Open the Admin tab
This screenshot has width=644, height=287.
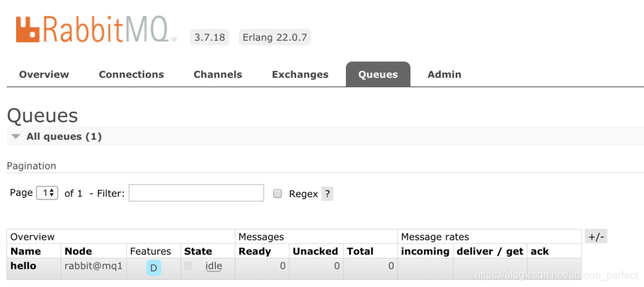444,74
